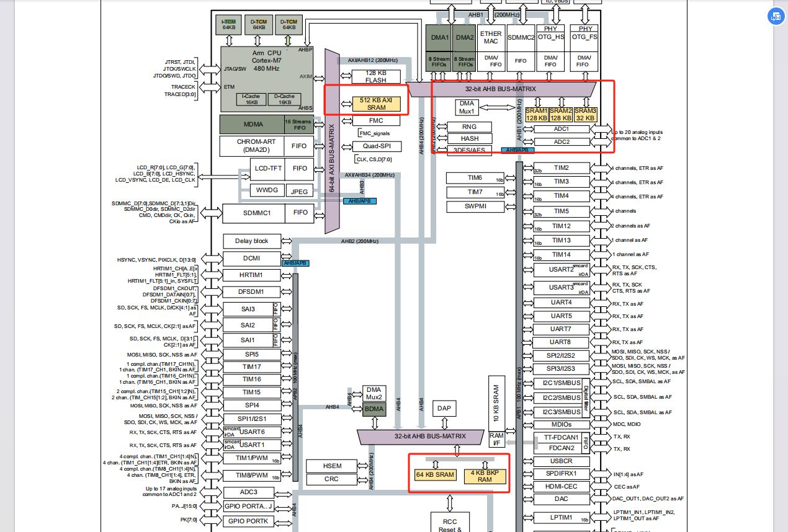Select the I-TCM 64KB block
Image resolution: width=788 pixels, height=532 pixels.
tap(230, 24)
